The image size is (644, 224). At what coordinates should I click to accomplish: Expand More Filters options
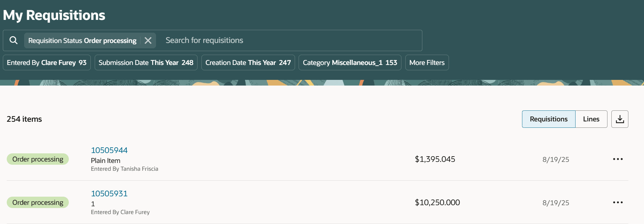(x=427, y=62)
